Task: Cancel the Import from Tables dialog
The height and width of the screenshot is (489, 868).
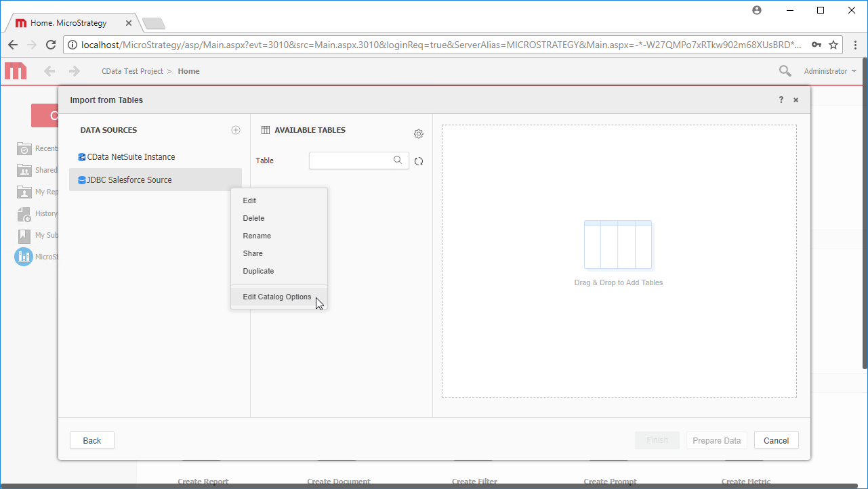Action: pyautogui.click(x=776, y=440)
